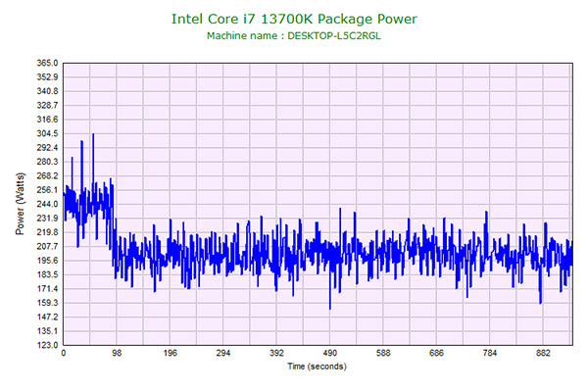Click the 183.5 y-axis value

click(x=47, y=274)
